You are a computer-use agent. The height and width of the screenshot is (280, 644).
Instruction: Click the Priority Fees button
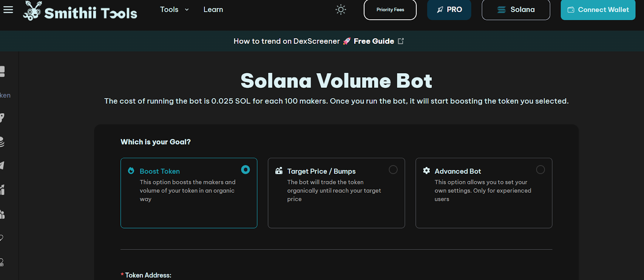click(x=390, y=10)
